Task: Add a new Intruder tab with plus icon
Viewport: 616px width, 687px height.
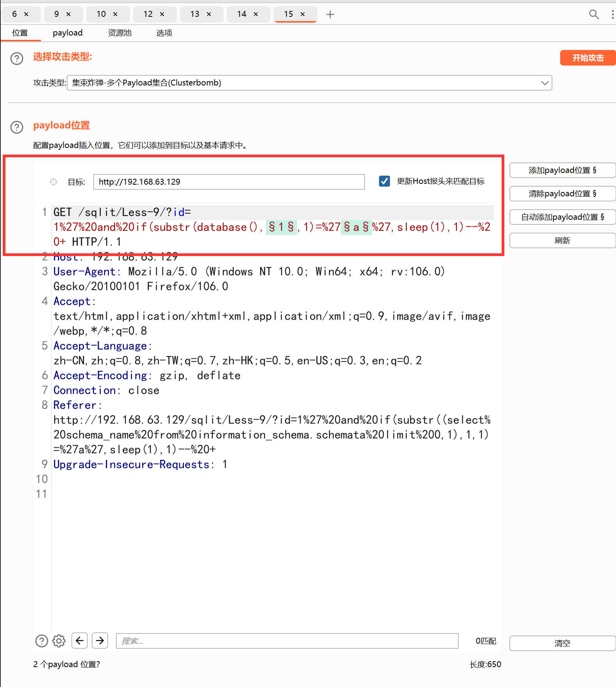Action: tap(330, 14)
